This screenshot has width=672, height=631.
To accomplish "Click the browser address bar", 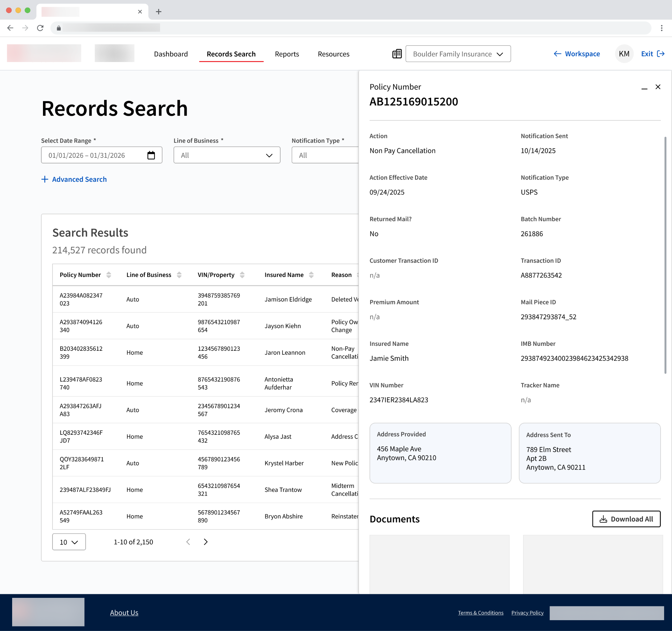I will pos(351,28).
